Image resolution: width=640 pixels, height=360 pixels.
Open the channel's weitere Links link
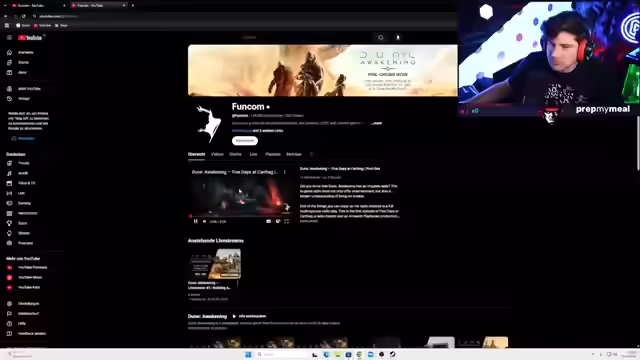tap(268, 131)
